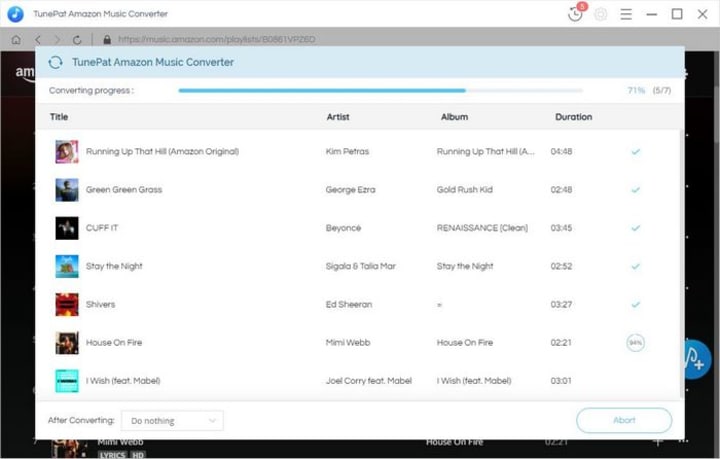This screenshot has height=459, width=720.
Task: Click the Artist column header
Action: (338, 117)
